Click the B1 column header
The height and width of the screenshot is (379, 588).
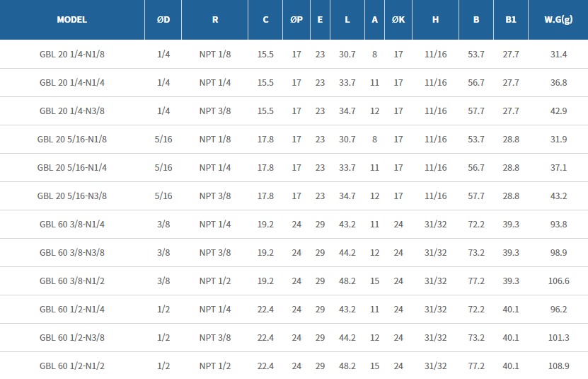[510, 20]
